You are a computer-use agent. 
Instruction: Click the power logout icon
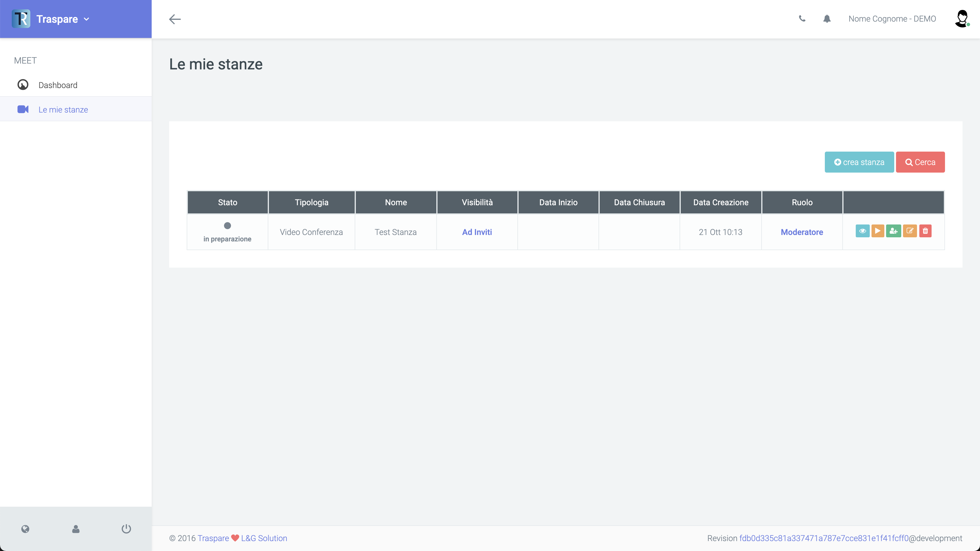coord(126,529)
